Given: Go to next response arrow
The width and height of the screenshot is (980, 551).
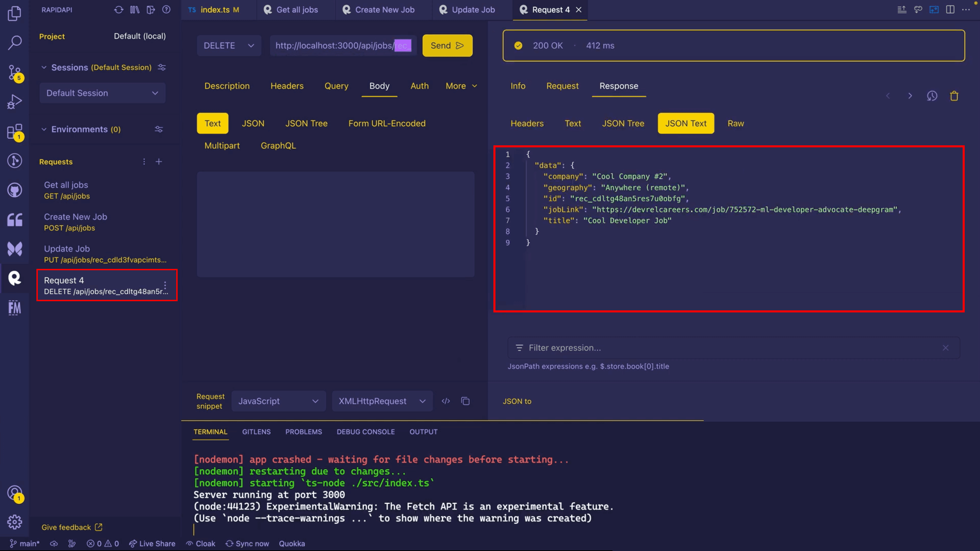Looking at the screenshot, I should pyautogui.click(x=910, y=96).
